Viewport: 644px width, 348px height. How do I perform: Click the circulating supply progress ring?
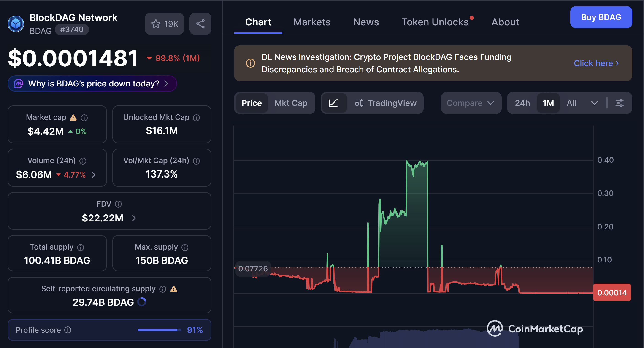pyautogui.click(x=142, y=302)
